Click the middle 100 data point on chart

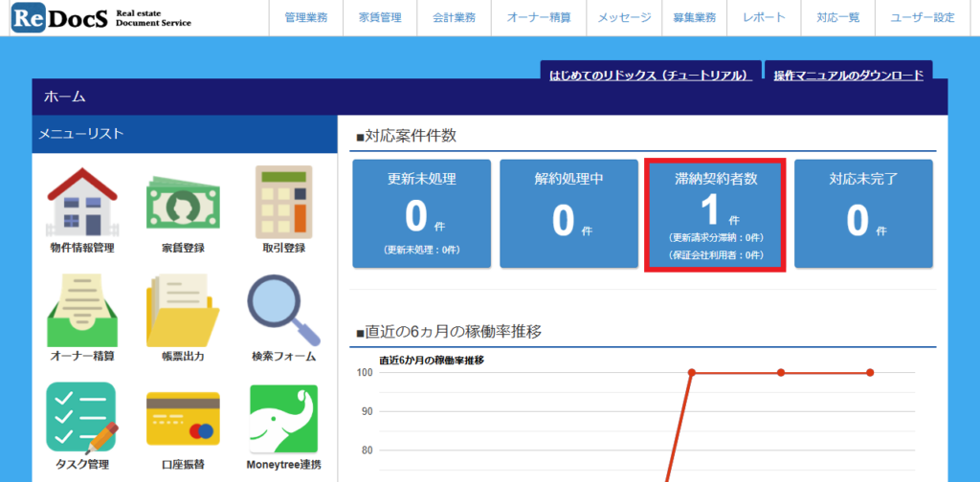pos(781,373)
